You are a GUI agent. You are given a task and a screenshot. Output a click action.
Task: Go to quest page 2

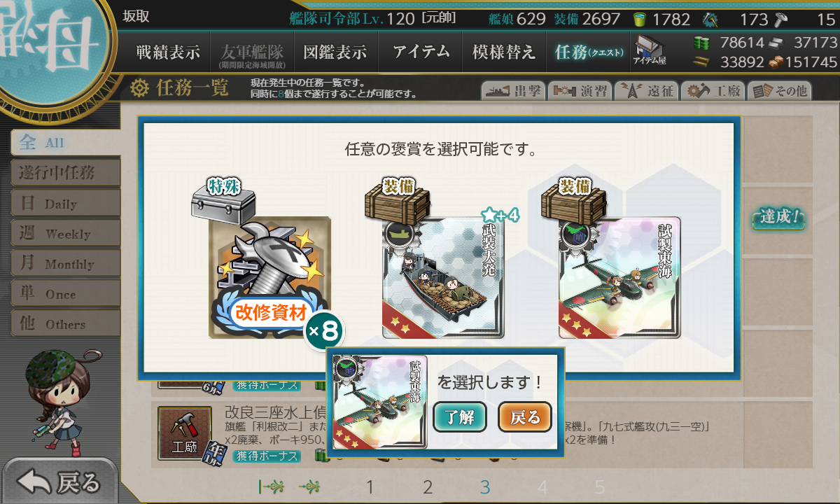pos(428,487)
